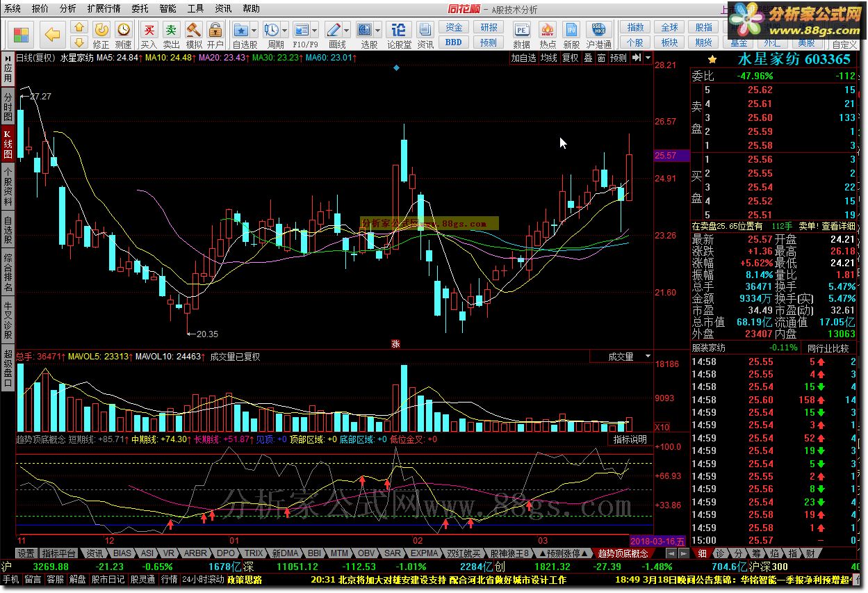The width and height of the screenshot is (868, 593).
Task: Open chart header options dropdown arrow
Action: (648, 58)
